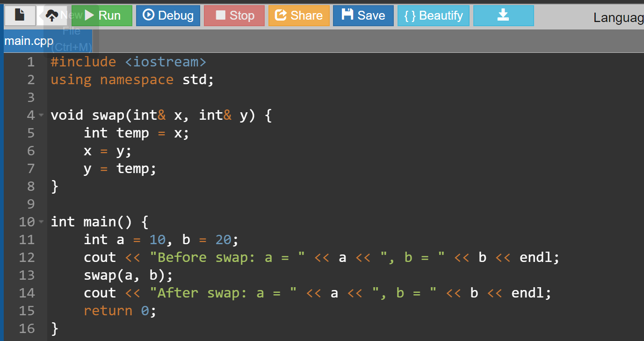Click the "After swap: a = " string

223,293
